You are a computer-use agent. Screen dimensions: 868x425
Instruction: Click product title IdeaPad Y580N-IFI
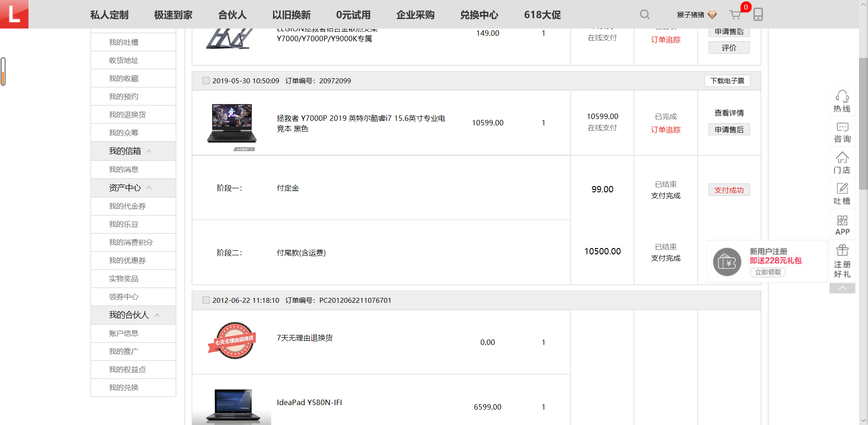tap(309, 402)
